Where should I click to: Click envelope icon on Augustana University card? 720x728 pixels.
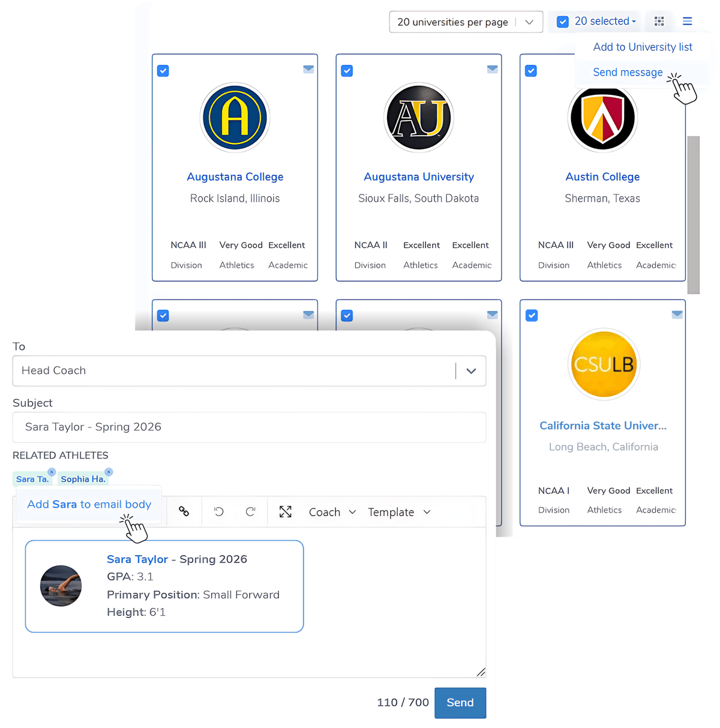492,70
